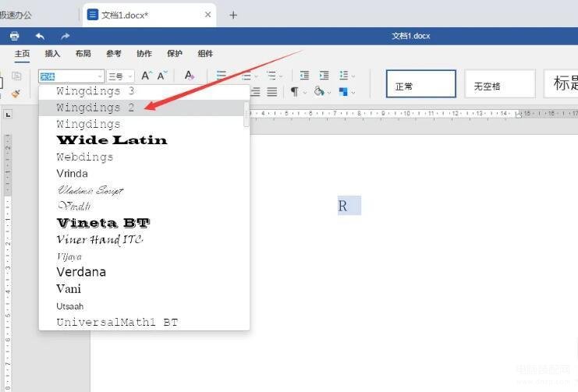
Task: Click the copy icon in the toolbar
Action: [x=16, y=76]
